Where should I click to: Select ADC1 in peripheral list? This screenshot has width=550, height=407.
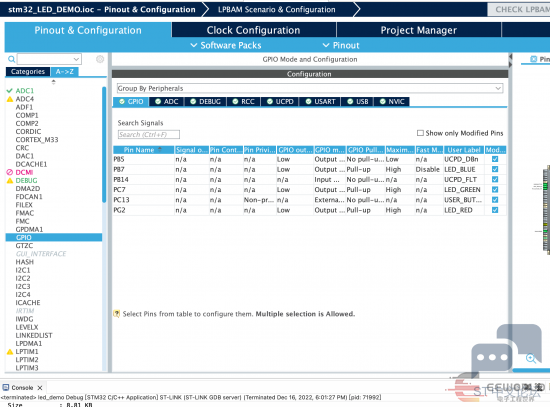click(x=25, y=91)
